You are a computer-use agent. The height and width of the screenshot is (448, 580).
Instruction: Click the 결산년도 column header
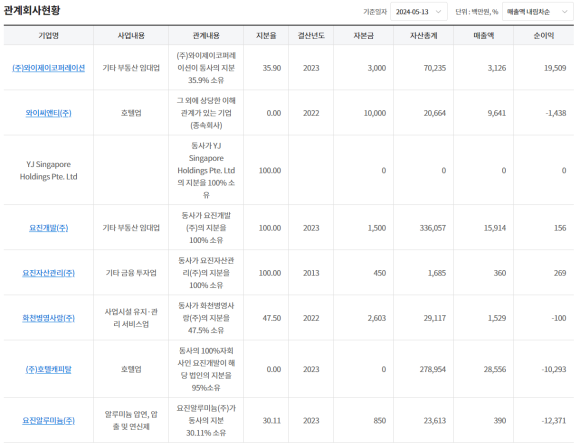pyautogui.click(x=311, y=36)
